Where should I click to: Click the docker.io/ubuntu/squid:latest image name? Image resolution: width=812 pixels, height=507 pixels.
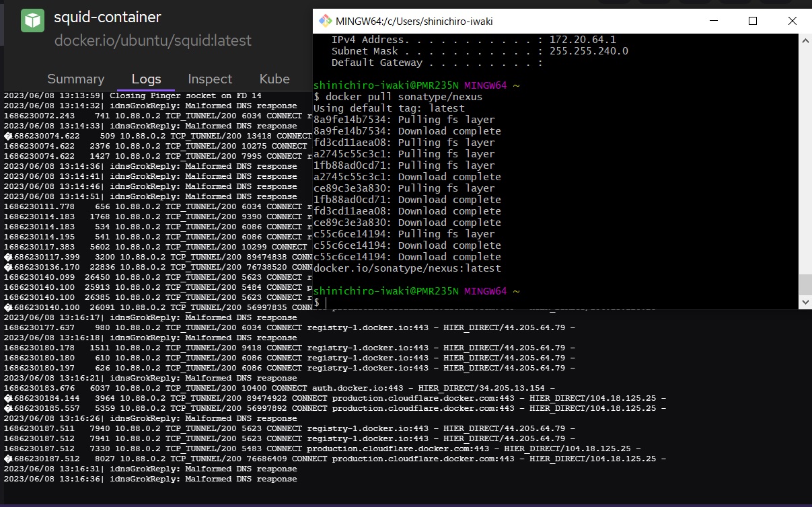click(153, 40)
